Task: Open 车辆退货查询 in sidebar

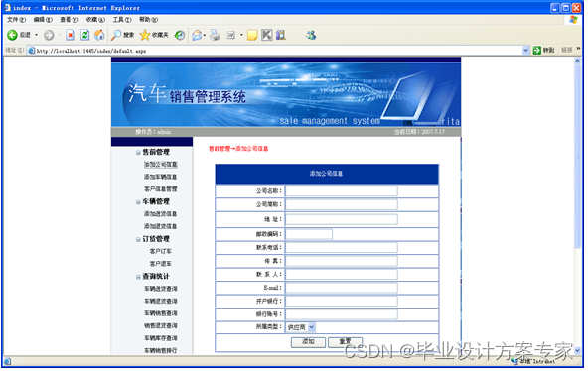Action: click(x=161, y=302)
